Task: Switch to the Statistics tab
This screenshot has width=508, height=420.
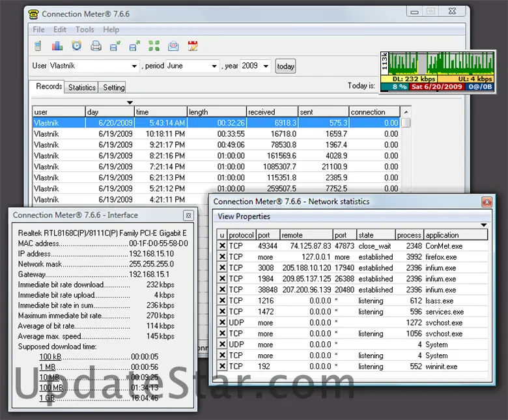Action: click(x=82, y=87)
